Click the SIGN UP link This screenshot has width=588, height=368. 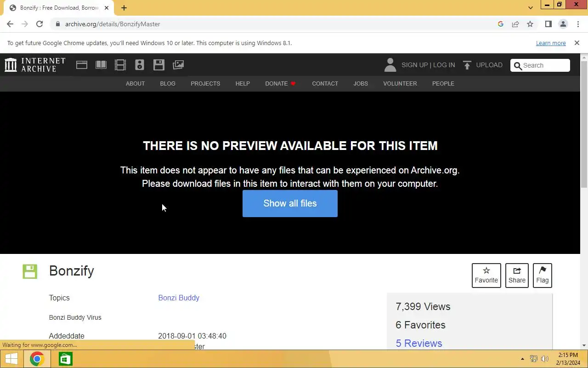click(414, 65)
